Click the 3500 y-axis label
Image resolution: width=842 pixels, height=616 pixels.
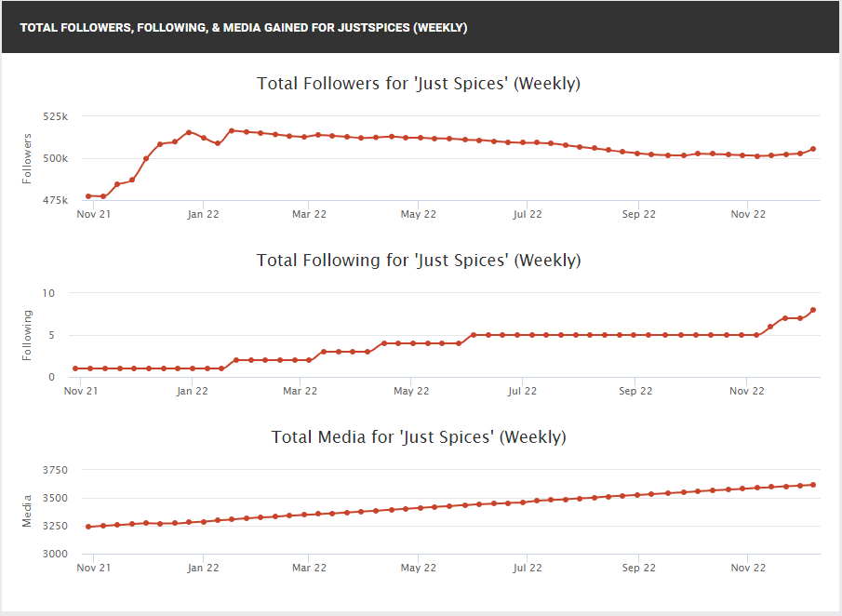55,498
